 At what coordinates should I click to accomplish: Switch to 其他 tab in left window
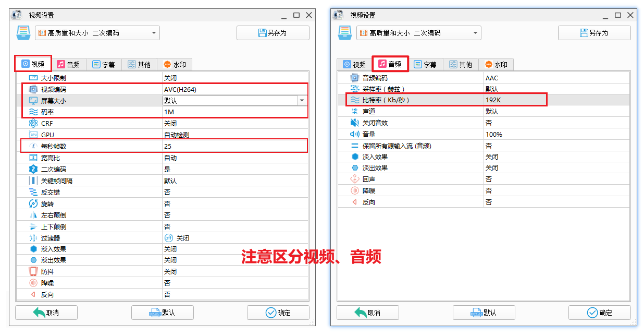point(139,65)
